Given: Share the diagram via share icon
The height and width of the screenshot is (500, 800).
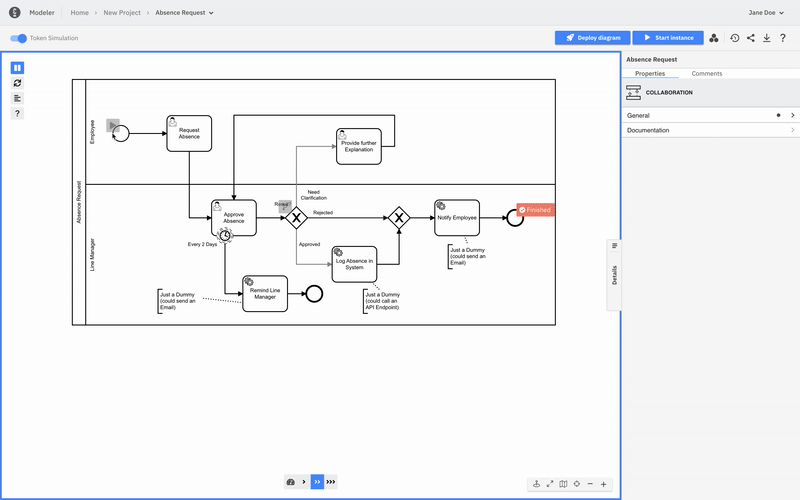Looking at the screenshot, I should 751,38.
